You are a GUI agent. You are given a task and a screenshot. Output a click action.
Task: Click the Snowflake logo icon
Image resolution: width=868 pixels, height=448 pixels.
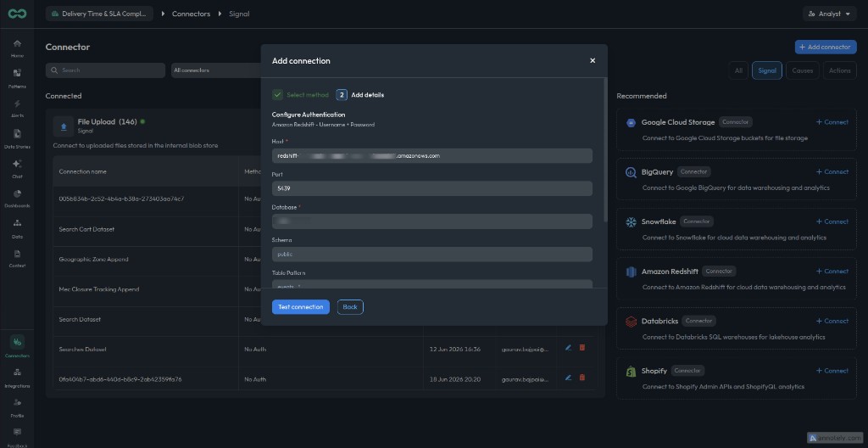[631, 221]
